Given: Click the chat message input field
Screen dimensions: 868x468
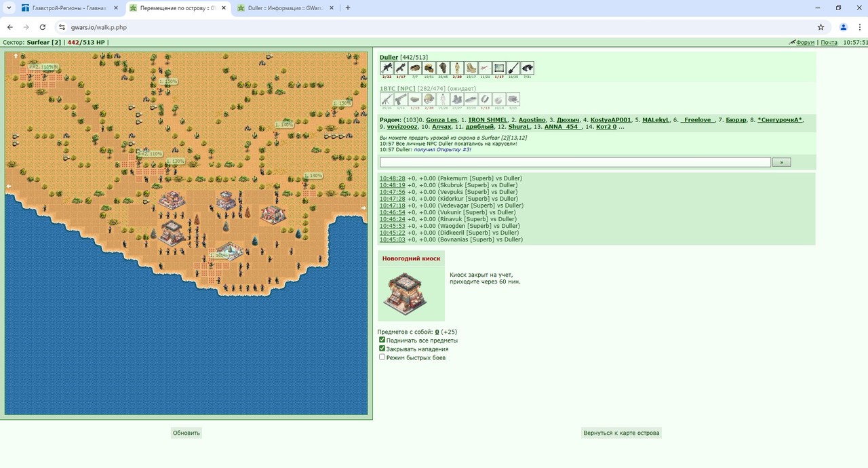Looking at the screenshot, I should [575, 162].
